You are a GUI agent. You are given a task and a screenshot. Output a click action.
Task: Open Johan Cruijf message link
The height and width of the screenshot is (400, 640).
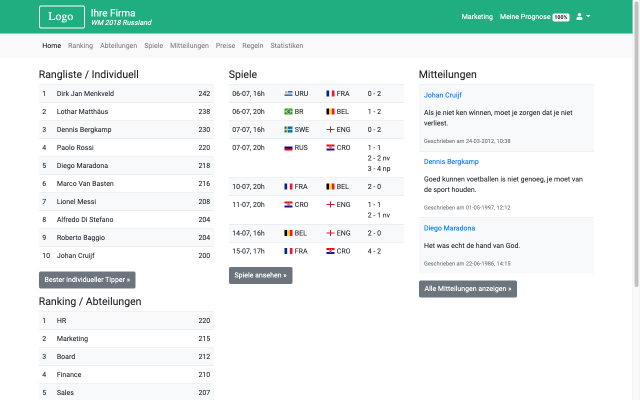pyautogui.click(x=443, y=96)
